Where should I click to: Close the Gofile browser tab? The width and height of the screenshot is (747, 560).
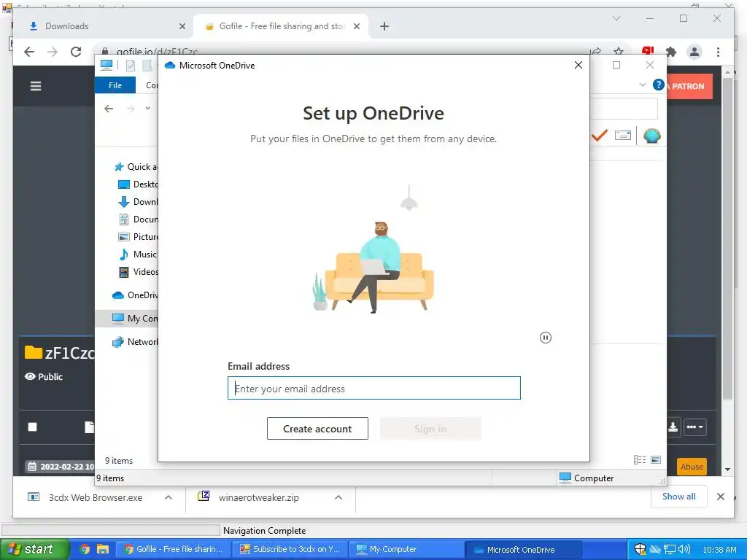click(x=356, y=26)
